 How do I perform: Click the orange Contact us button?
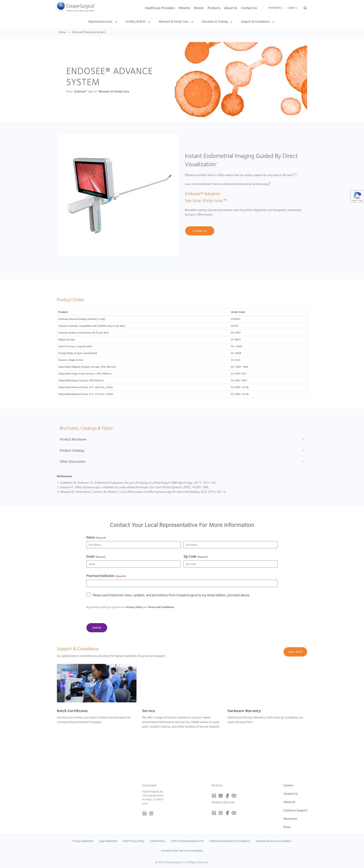coord(199,231)
